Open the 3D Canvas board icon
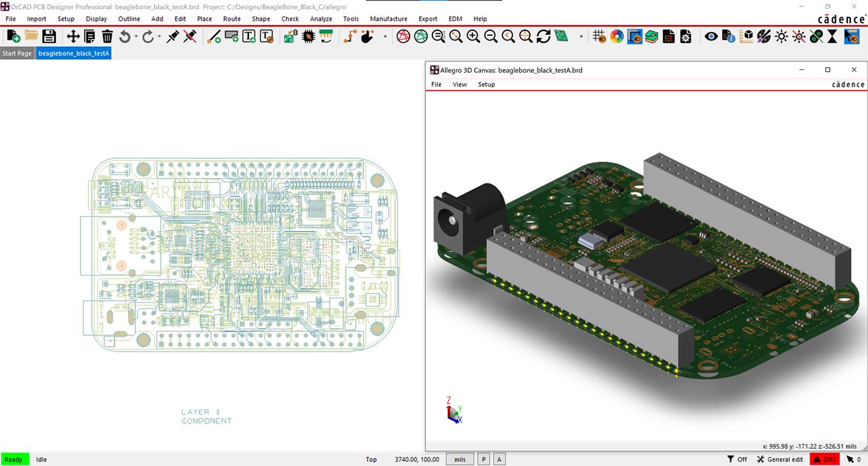868x466 pixels. (x=561, y=36)
